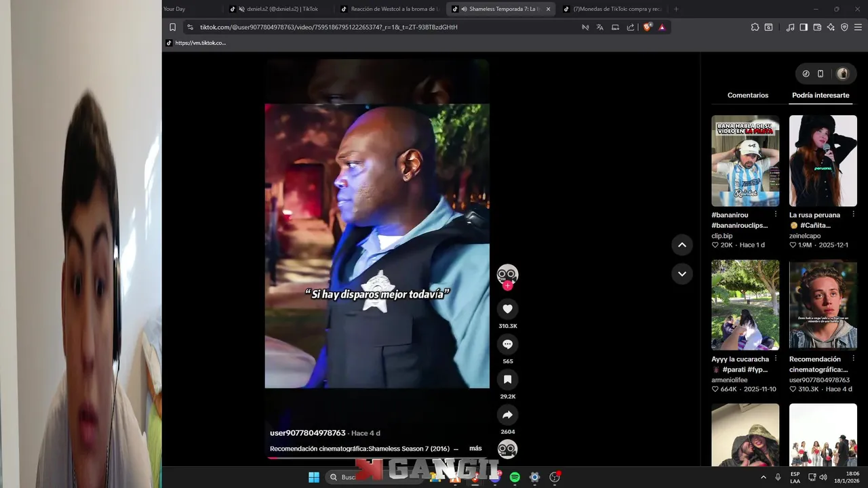868x488 pixels.
Task: Switch to Monedas de TikTok browser tab
Action: click(x=612, y=9)
